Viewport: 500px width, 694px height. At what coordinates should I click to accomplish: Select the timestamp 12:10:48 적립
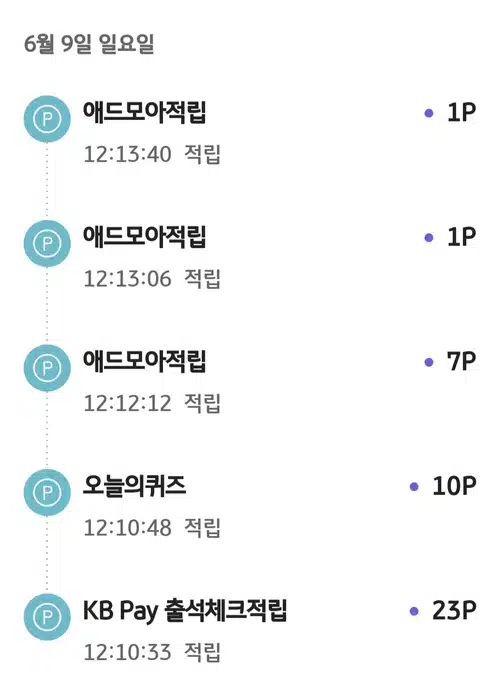coord(152,528)
